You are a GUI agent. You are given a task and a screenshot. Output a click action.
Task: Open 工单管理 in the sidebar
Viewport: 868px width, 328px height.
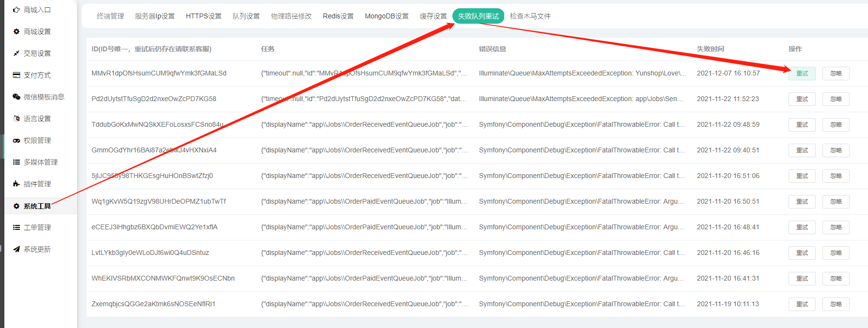point(37,227)
